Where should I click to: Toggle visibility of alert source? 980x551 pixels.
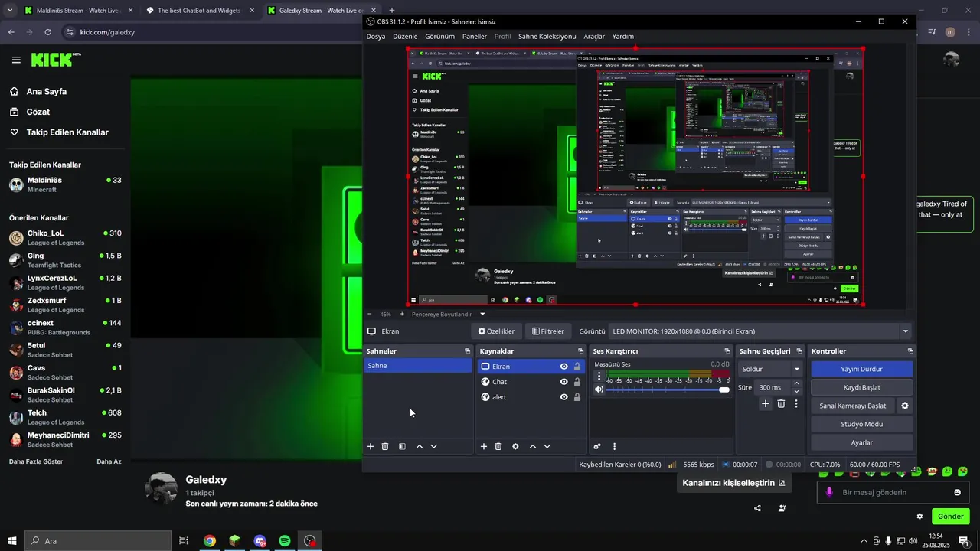pos(564,397)
